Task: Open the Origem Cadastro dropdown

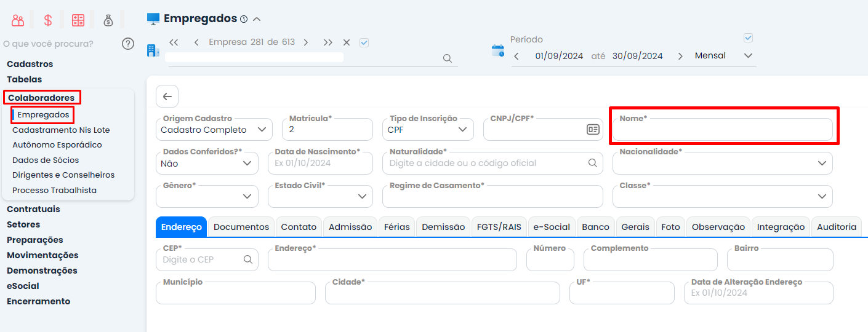Action: click(214, 130)
